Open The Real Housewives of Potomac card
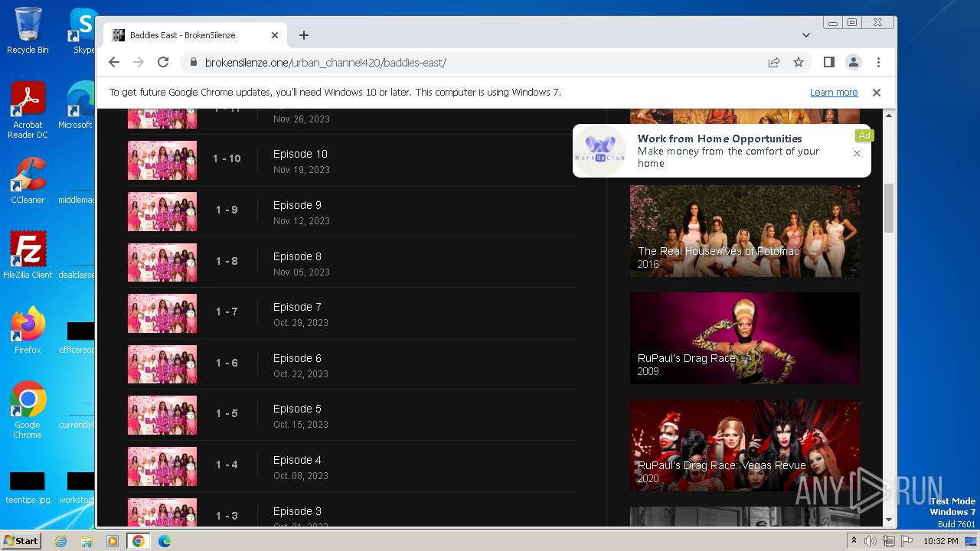Screen dimensions: 980x551 [x=745, y=231]
